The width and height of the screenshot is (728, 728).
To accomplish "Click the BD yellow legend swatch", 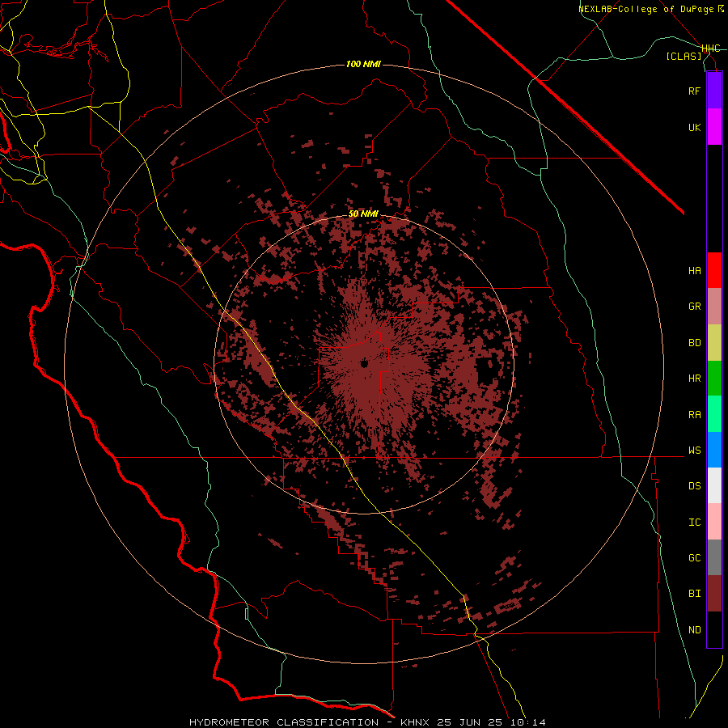I will tap(714, 343).
